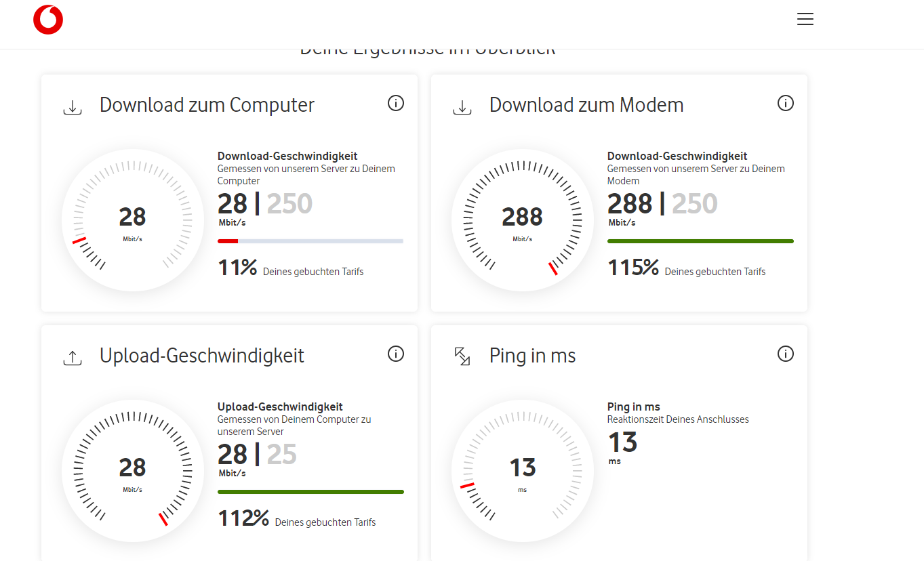924x561 pixels.
Task: Click the ping arrow icon on Ping card
Action: tap(462, 356)
